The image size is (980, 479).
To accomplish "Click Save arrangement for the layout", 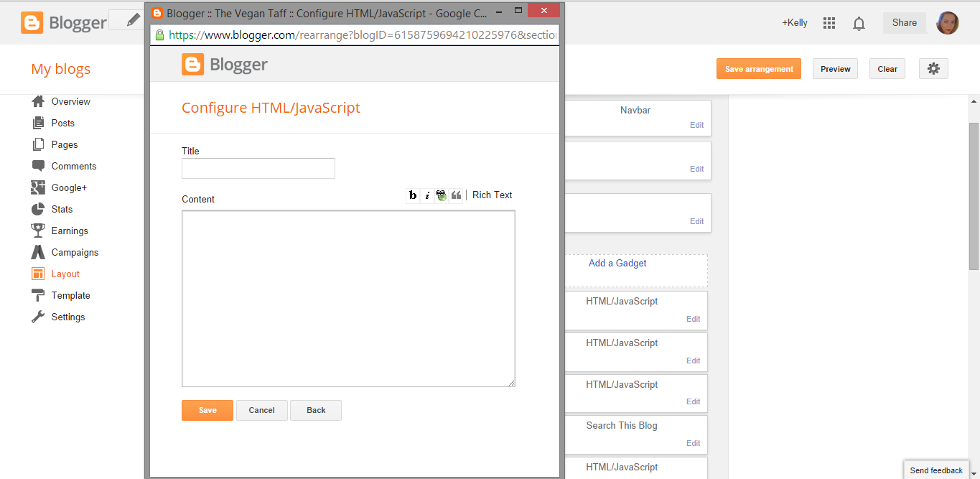I will point(758,68).
